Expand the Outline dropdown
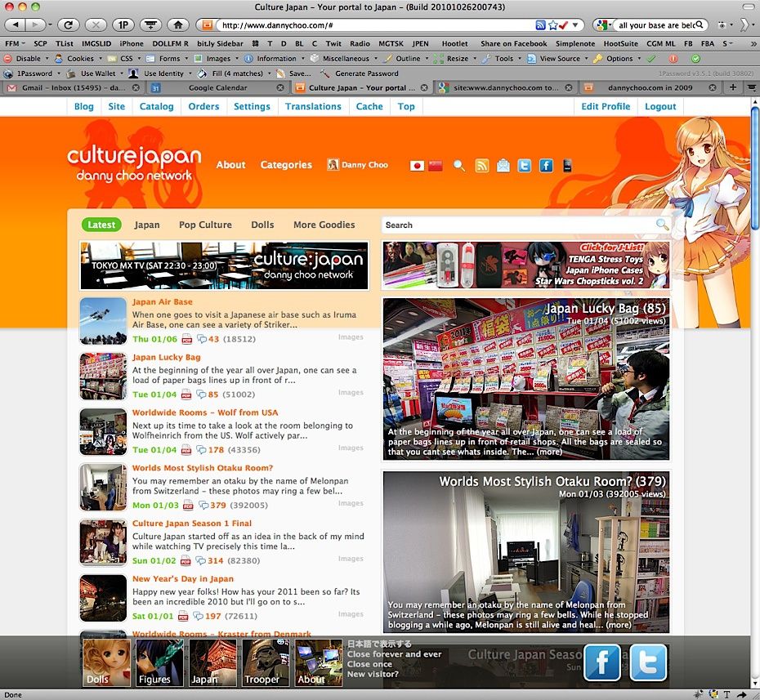The image size is (760, 700). pos(406,59)
